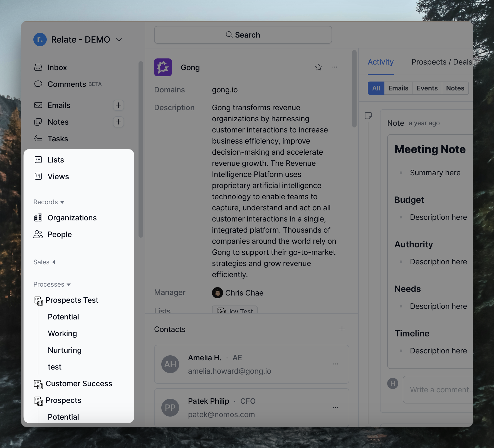Expand the Sales section
The width and height of the screenshot is (494, 448).
44,262
